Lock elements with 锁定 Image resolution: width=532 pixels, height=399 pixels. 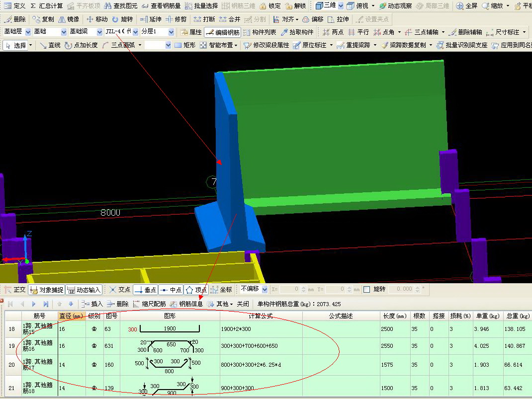[x=270, y=6]
